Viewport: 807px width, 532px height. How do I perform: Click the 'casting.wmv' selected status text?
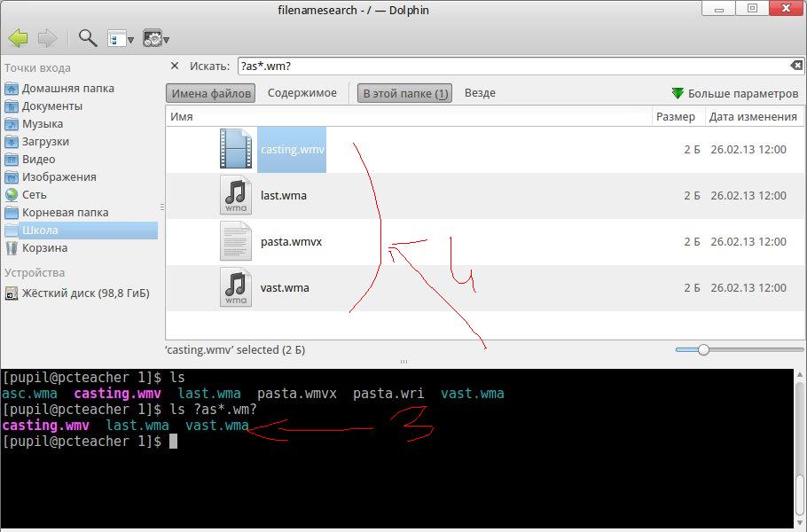click(x=235, y=350)
